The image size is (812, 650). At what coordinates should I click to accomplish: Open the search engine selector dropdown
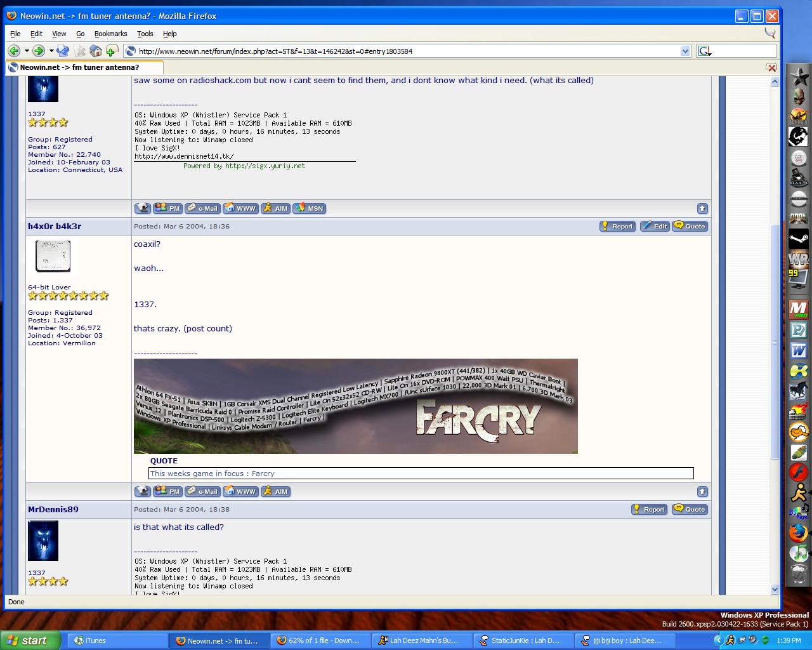pyautogui.click(x=704, y=51)
